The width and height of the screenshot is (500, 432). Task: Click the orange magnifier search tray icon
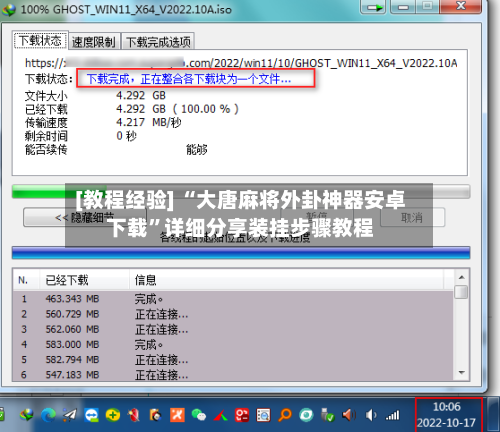[285, 415]
